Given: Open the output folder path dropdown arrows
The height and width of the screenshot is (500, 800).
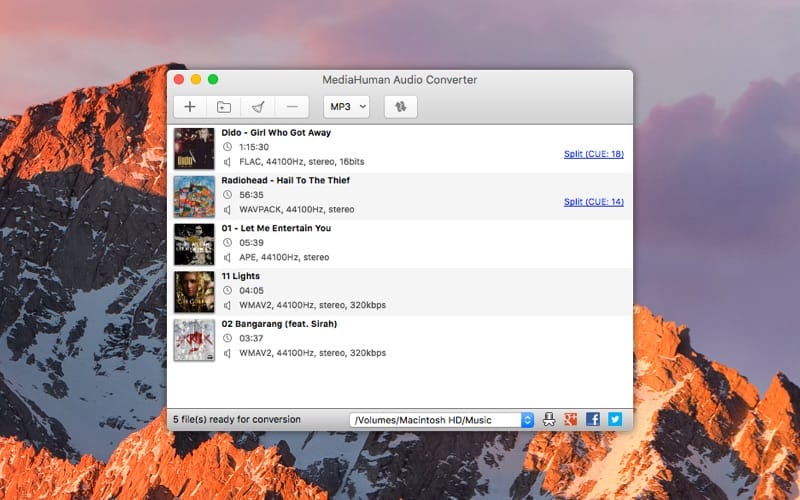Looking at the screenshot, I should coord(528,420).
